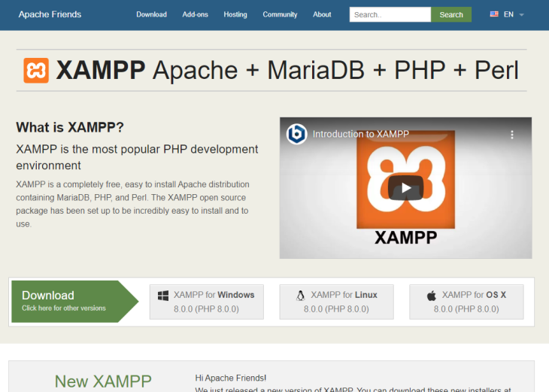Click the green Download other versions button
Screen dimensions: 549x392
pyautogui.click(x=75, y=301)
